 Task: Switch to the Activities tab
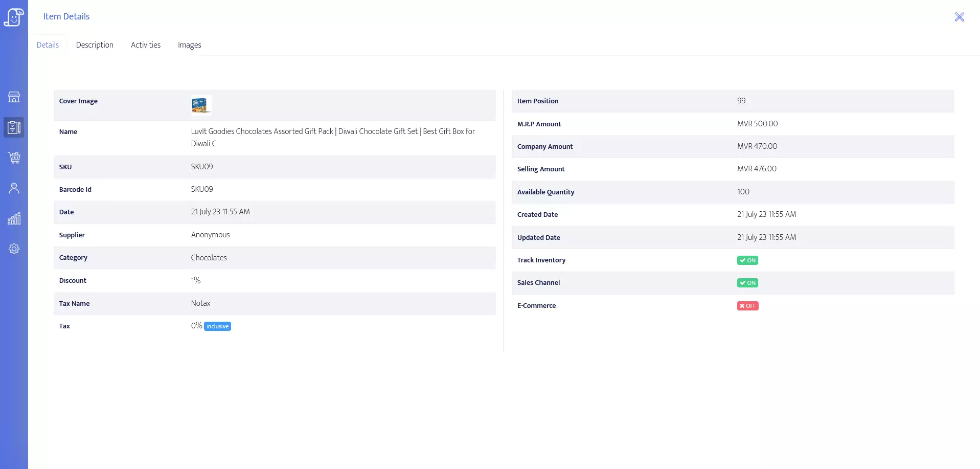[146, 45]
